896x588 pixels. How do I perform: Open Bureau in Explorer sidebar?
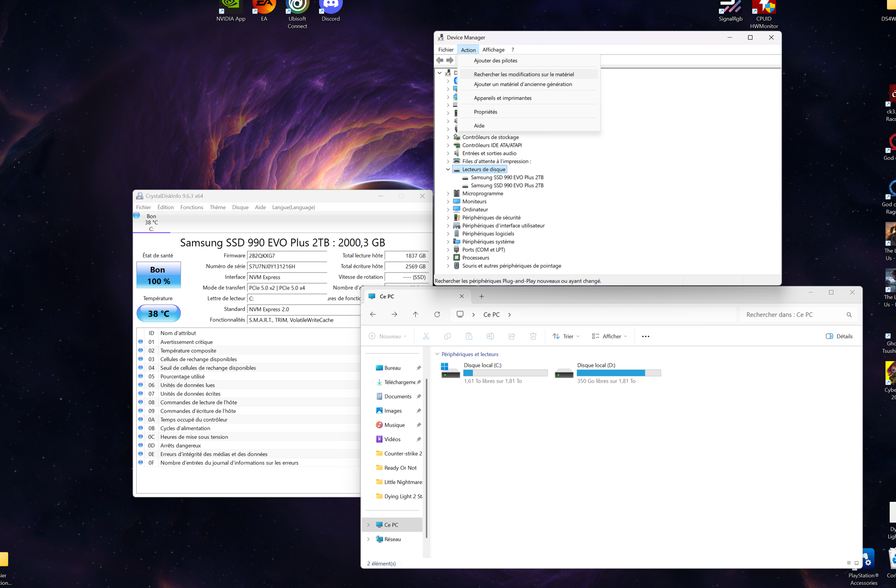tap(392, 368)
